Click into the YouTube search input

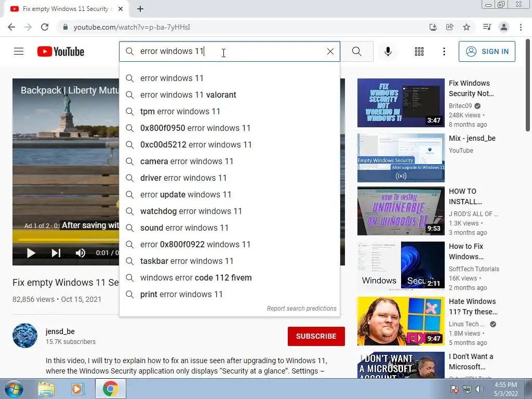[x=231, y=51]
